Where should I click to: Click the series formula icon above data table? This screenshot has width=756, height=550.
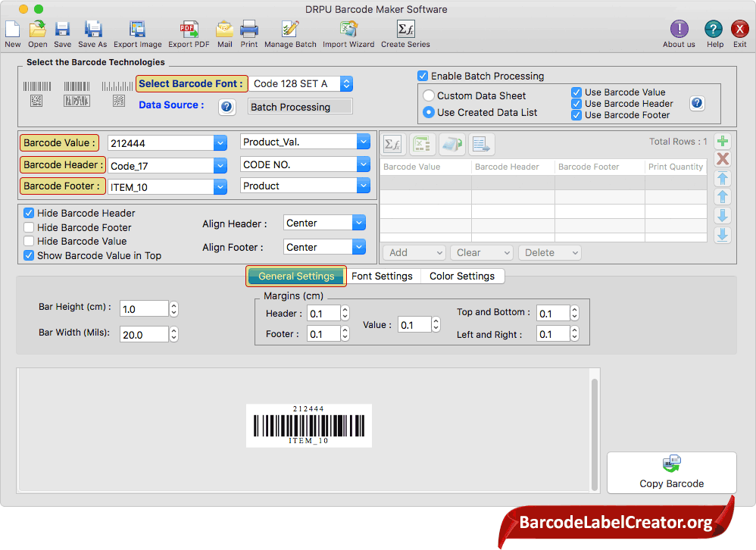(x=393, y=144)
